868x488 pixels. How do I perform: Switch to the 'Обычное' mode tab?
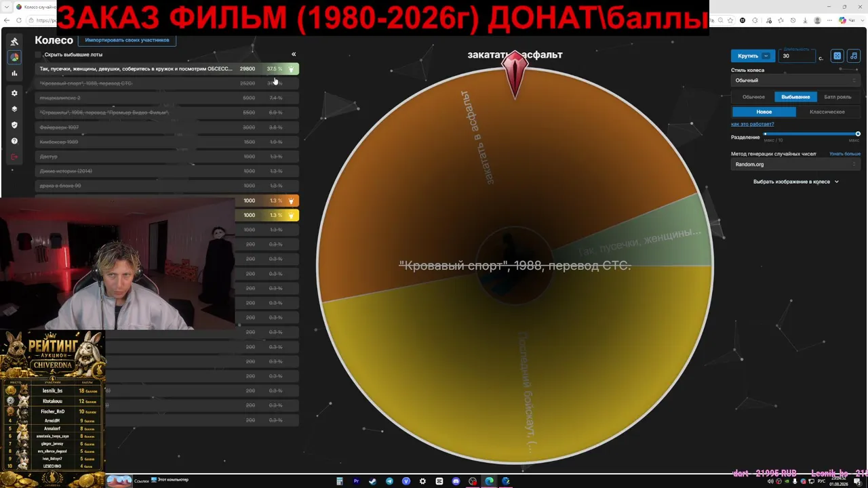click(753, 97)
